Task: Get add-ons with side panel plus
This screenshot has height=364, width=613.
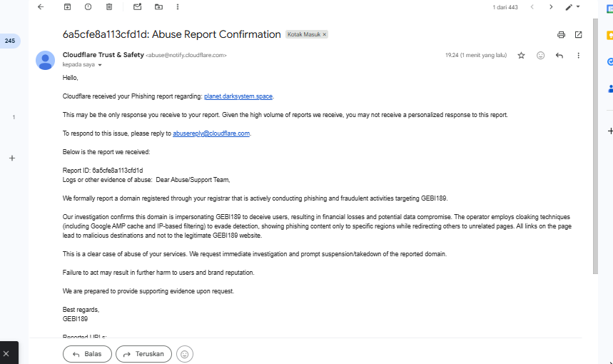Action: pyautogui.click(x=610, y=131)
